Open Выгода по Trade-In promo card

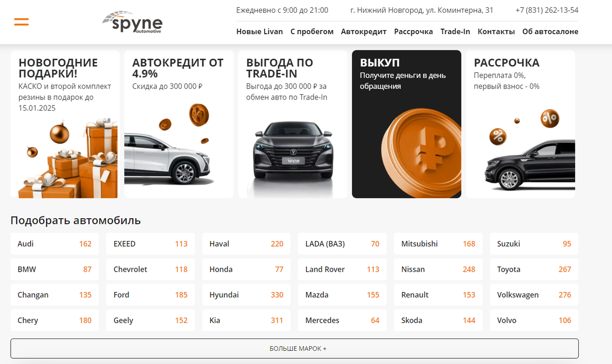point(293,124)
